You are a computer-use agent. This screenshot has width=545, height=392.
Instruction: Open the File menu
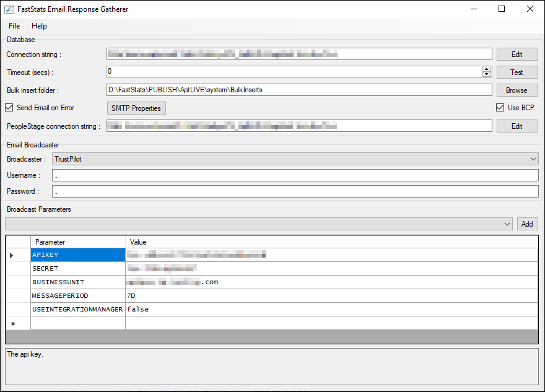[x=14, y=26]
